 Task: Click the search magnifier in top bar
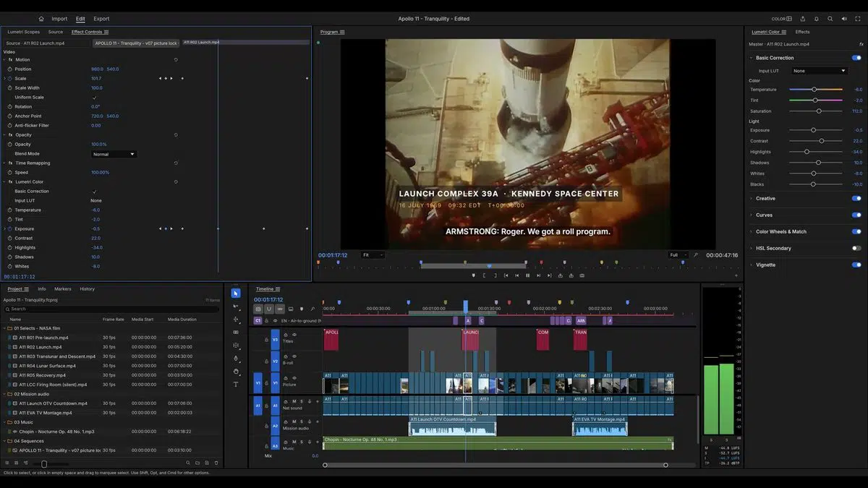[830, 19]
